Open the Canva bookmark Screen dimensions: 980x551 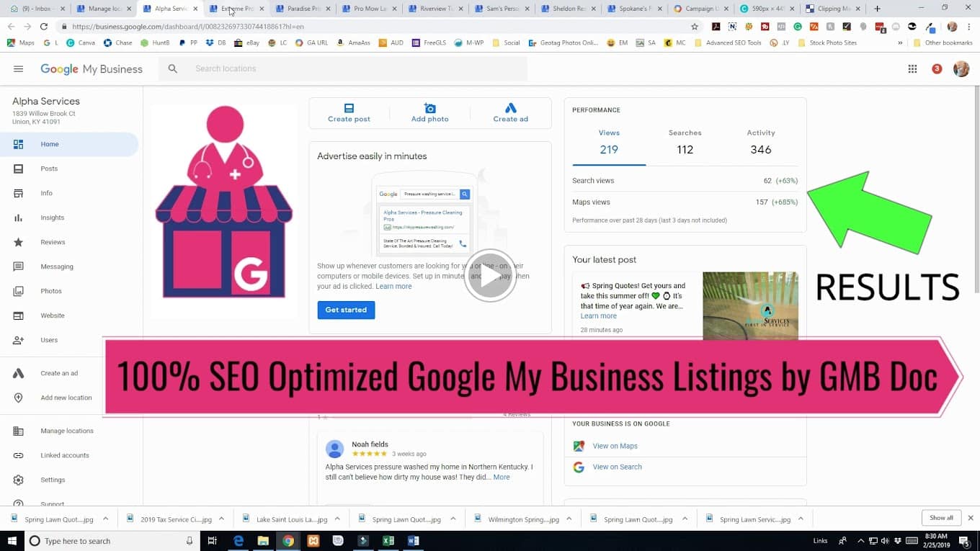[x=80, y=42]
